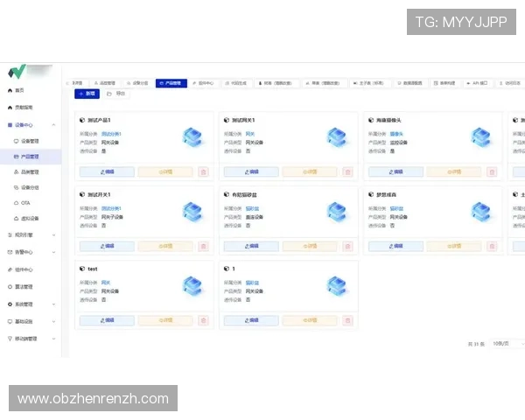Expand the 告警中心 sidebar group
This screenshot has width=525, height=420.
click(x=53, y=252)
